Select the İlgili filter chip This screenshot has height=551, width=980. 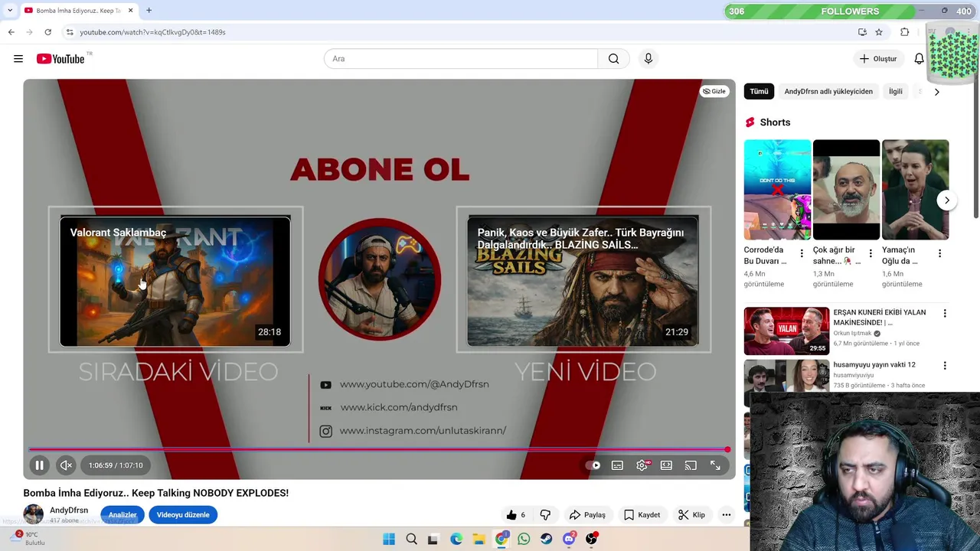click(x=895, y=91)
